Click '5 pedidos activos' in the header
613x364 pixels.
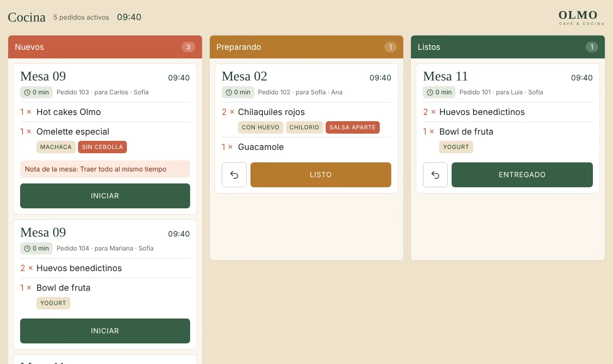click(x=81, y=17)
